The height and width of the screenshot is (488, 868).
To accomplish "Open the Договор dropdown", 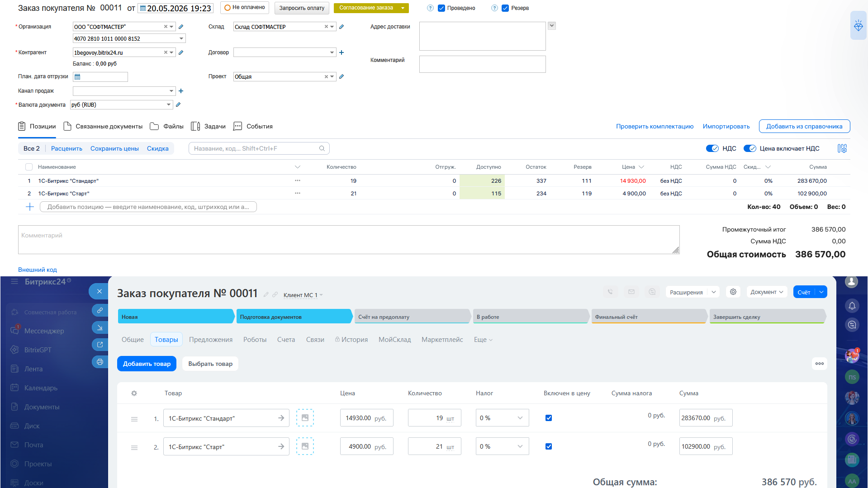I will click(332, 52).
